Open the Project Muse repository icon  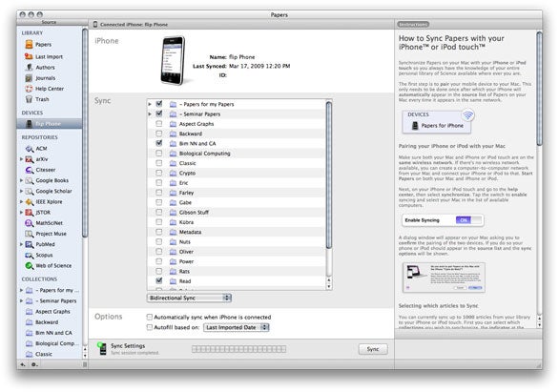pos(30,234)
